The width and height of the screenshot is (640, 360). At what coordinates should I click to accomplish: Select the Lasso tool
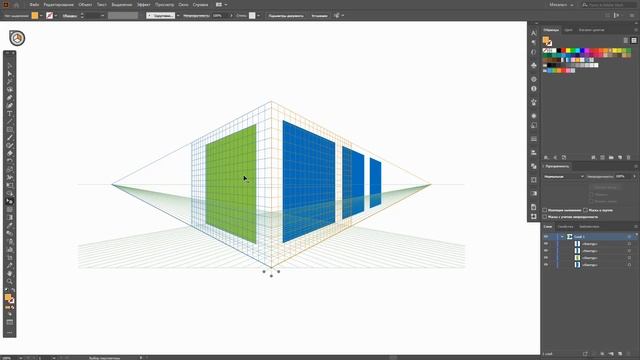pos(9,90)
